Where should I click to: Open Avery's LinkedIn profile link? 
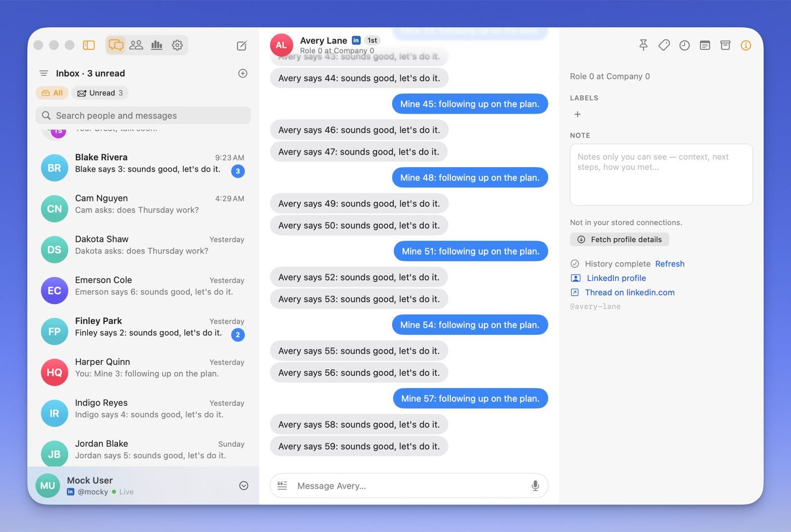(x=616, y=278)
